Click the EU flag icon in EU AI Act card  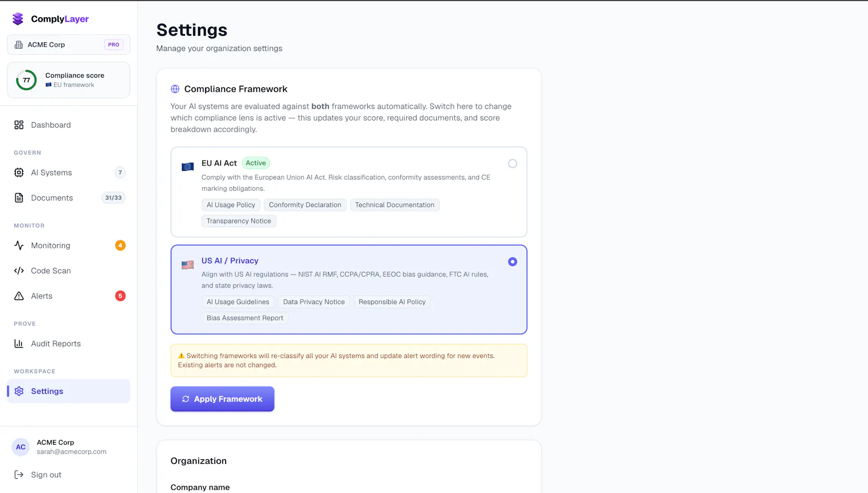188,167
